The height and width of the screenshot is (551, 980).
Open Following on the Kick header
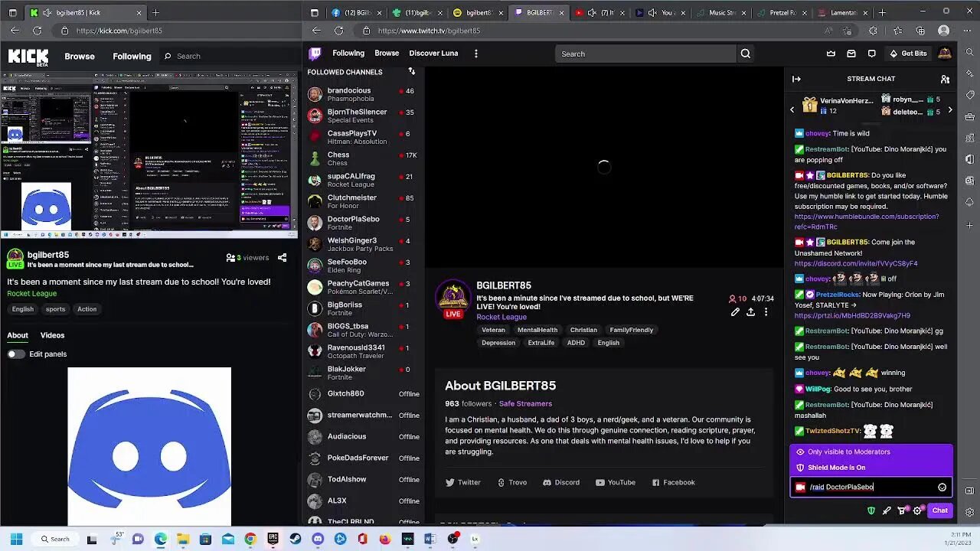132,57
